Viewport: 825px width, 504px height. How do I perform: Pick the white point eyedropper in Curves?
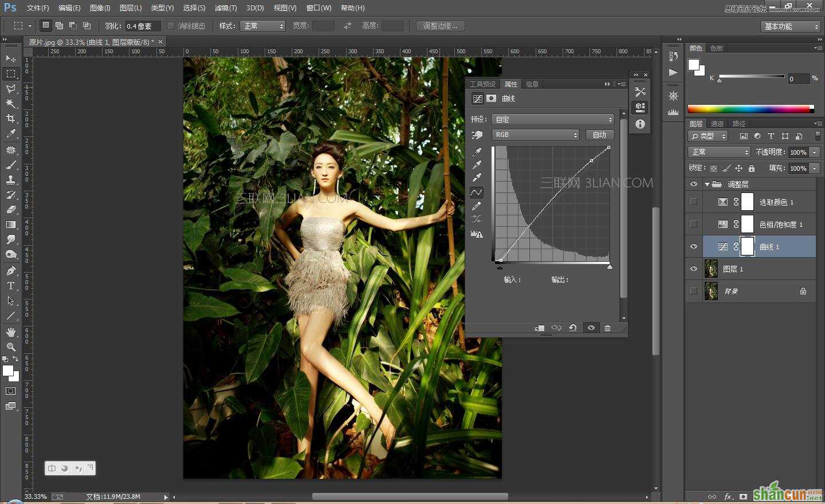[477, 178]
